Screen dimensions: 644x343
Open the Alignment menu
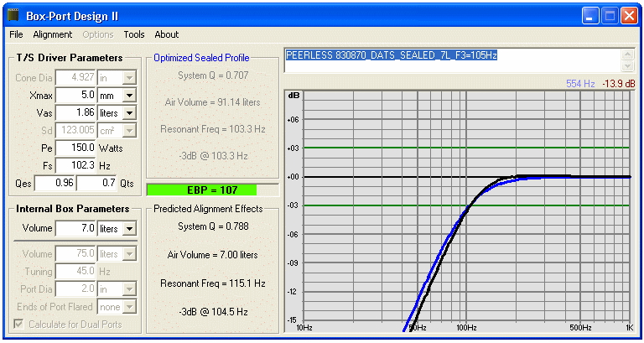[x=53, y=34]
